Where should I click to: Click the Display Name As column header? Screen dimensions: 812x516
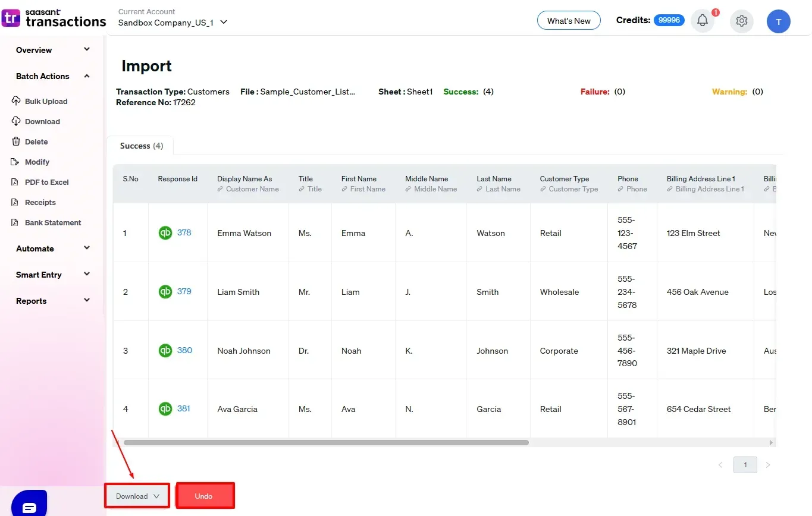click(244, 179)
